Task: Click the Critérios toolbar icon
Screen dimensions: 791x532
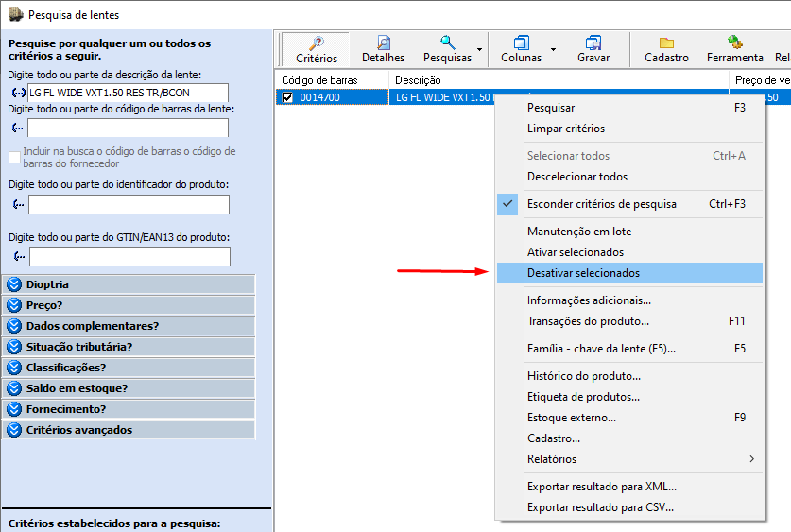Action: click(316, 43)
